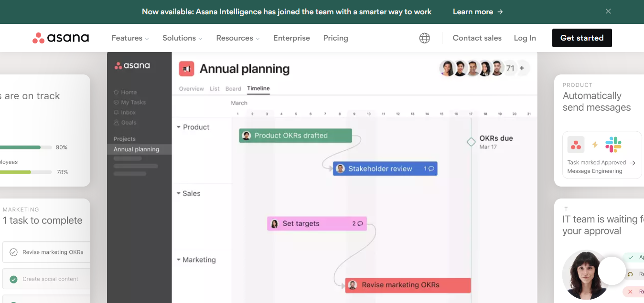Click the Inbox bell icon in the sidebar
Image resolution: width=644 pixels, height=303 pixels.
click(116, 112)
